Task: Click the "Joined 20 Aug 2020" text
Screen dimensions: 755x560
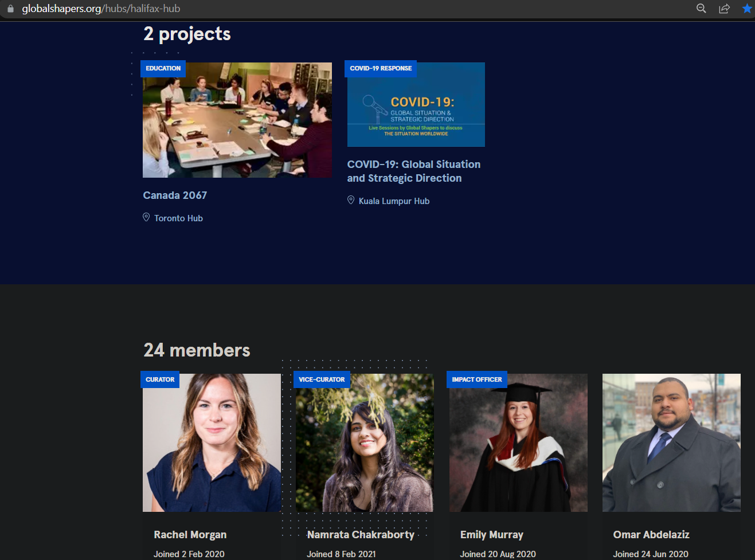Action: pos(498,554)
